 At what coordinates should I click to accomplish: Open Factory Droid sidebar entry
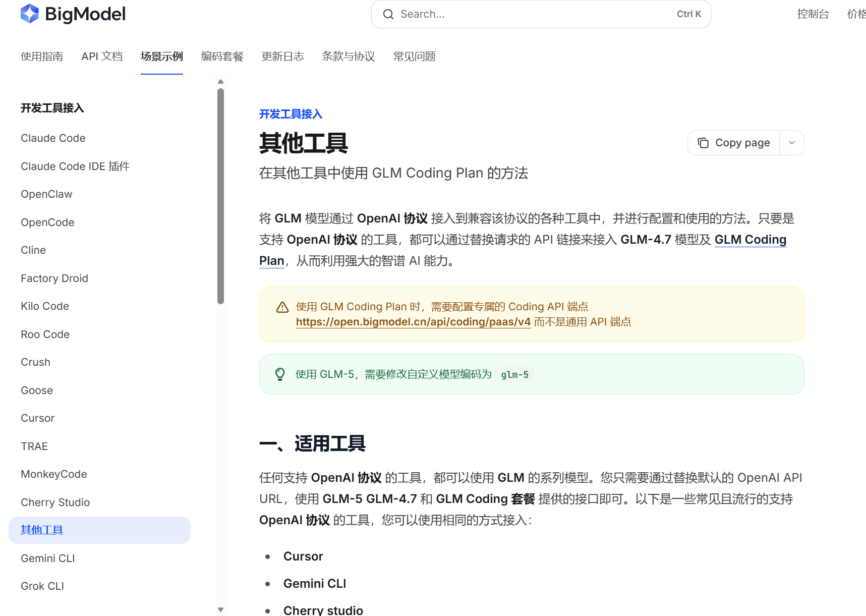coord(54,278)
